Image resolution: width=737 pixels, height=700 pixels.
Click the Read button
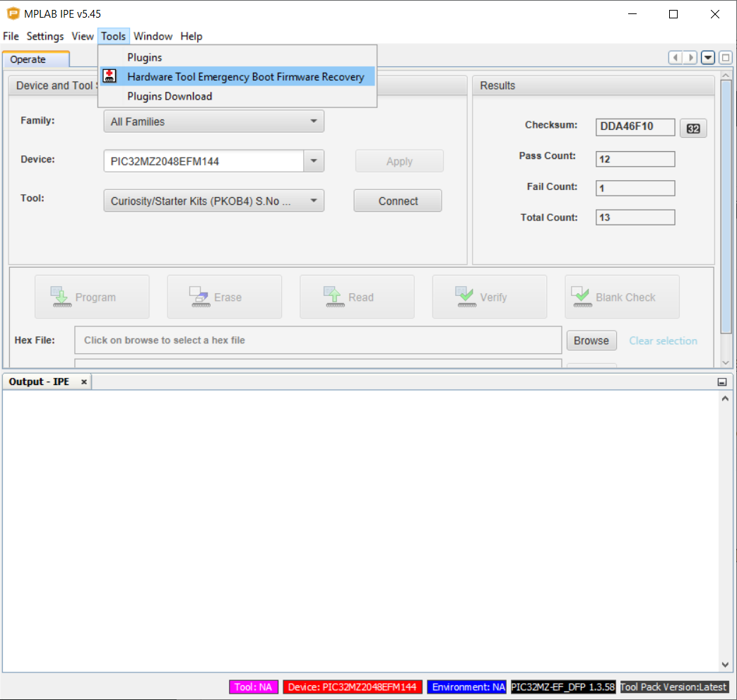358,297
